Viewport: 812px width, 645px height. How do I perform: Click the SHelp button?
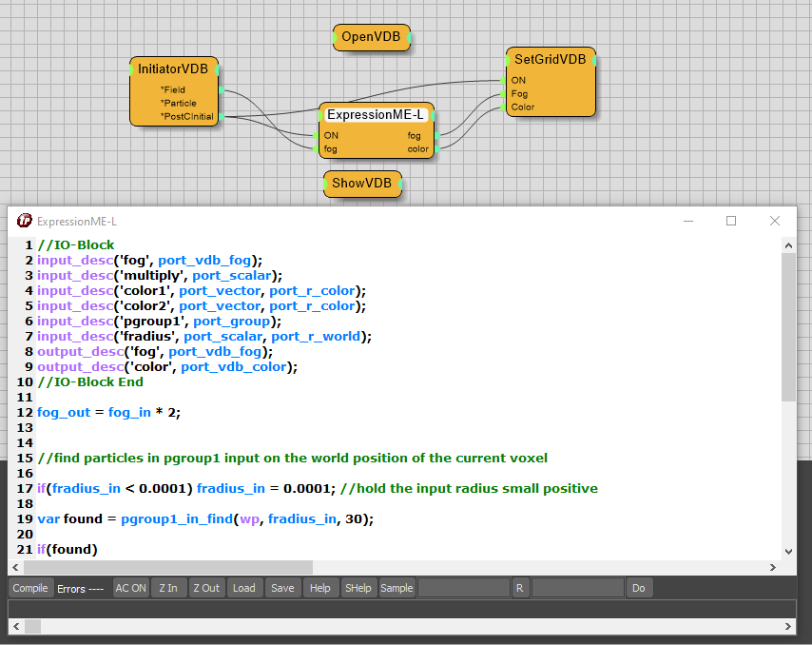[358, 588]
